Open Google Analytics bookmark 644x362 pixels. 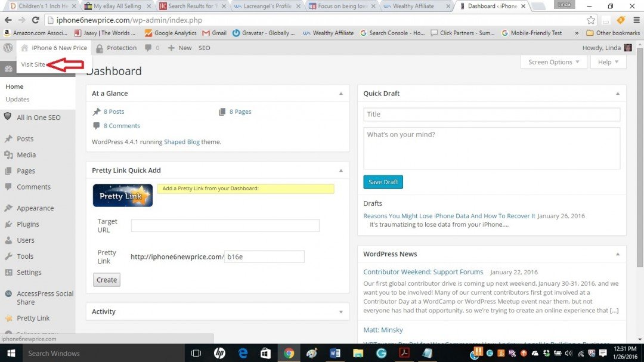(x=171, y=33)
